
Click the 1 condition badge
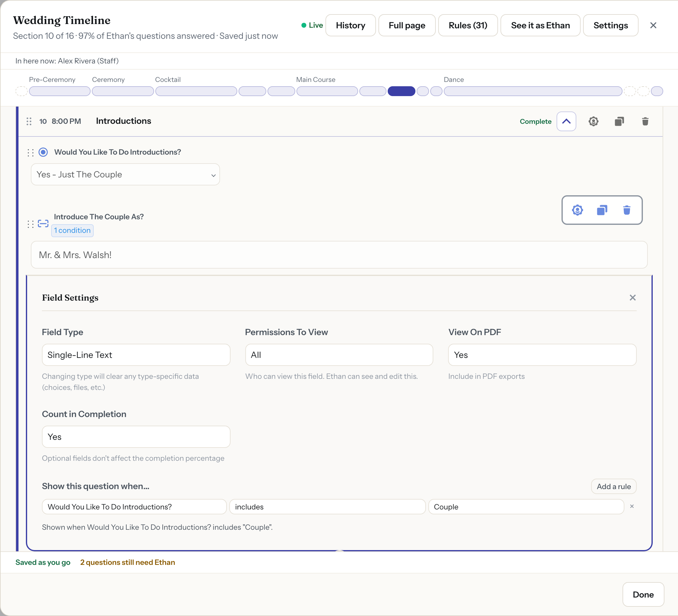click(72, 230)
